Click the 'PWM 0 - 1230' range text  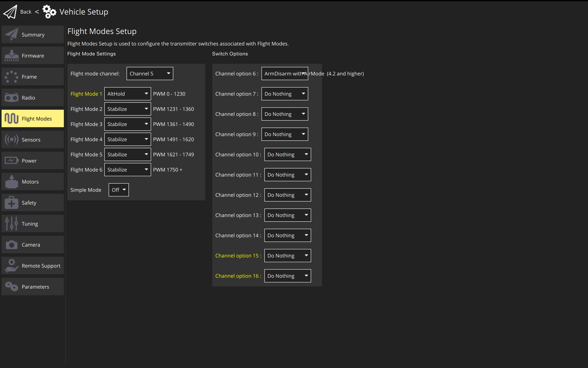(x=169, y=94)
